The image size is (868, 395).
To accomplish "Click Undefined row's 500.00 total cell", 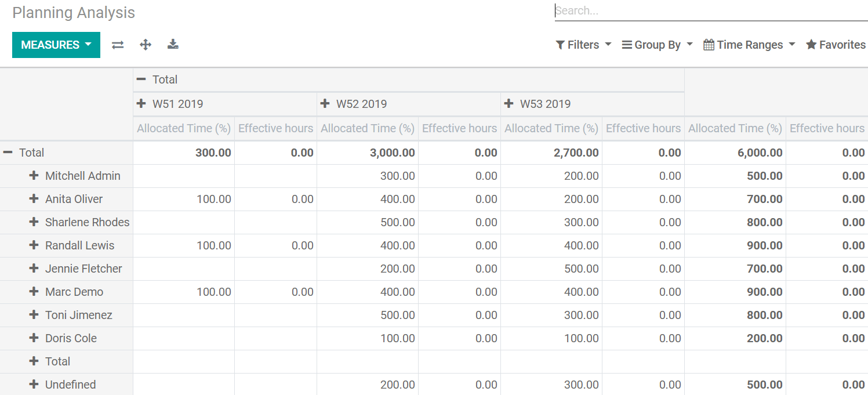I will click(x=735, y=385).
